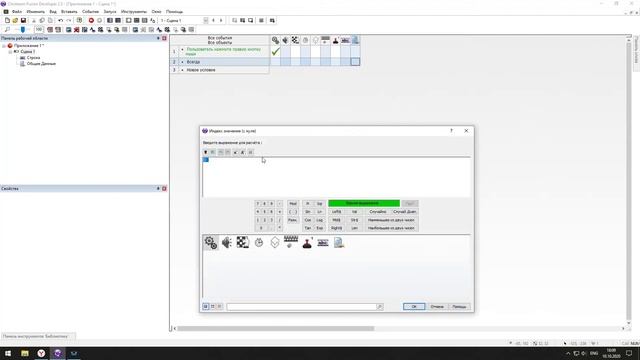Viewport: 640px width, 360px height.
Task: Click the green valid expression indicator bar
Action: tap(364, 203)
